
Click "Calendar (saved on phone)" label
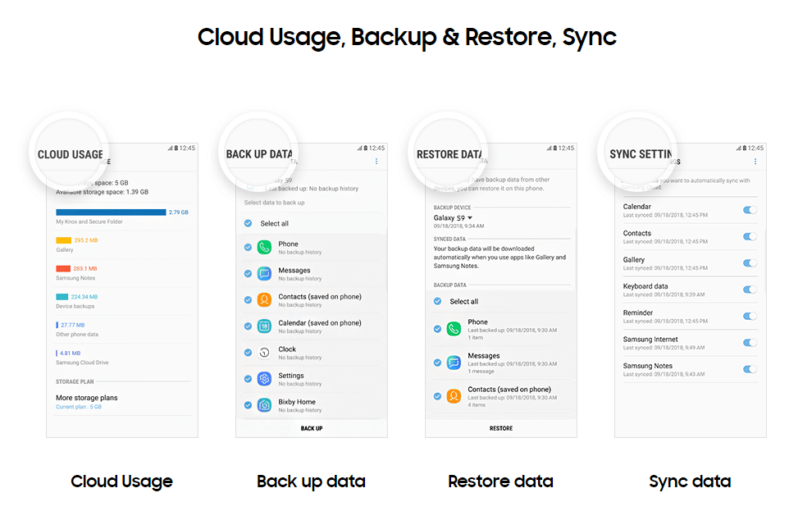point(320,322)
